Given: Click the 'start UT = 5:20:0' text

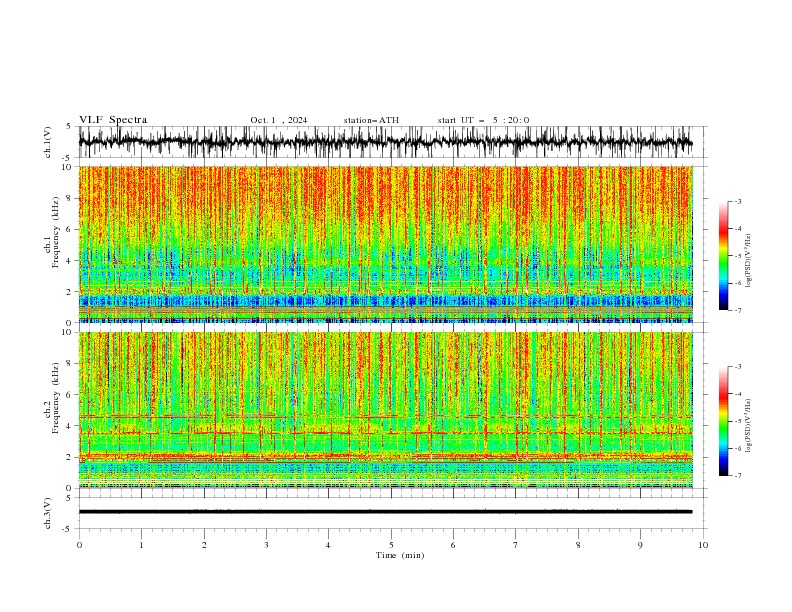Looking at the screenshot, I should (x=483, y=120).
